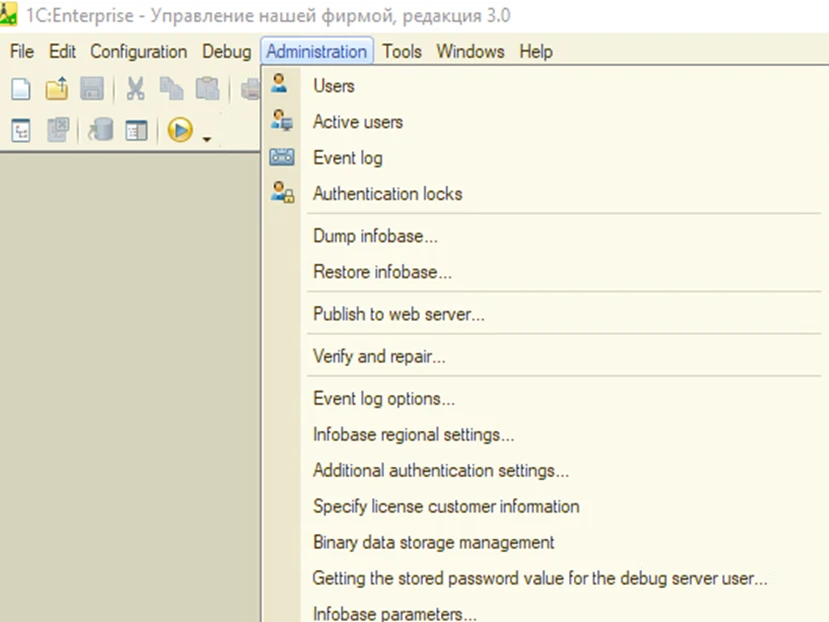
Task: Select Active users menu entry
Action: [x=545, y=122]
